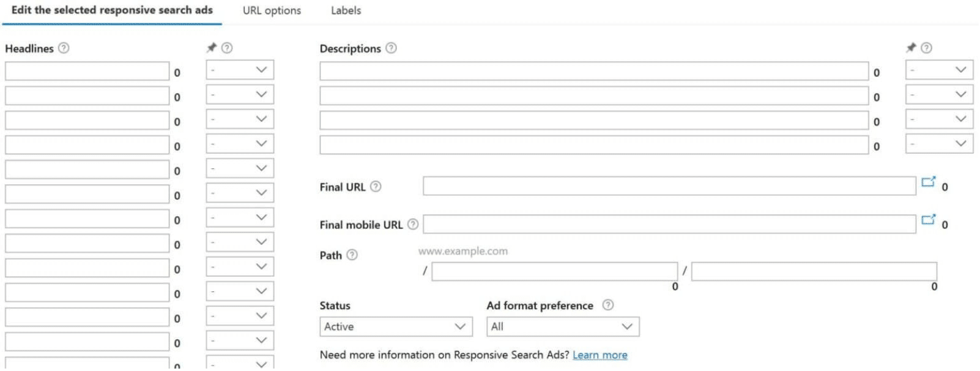980x371 pixels.
Task: Open the Ad format preference dropdown showing All
Action: tap(561, 326)
